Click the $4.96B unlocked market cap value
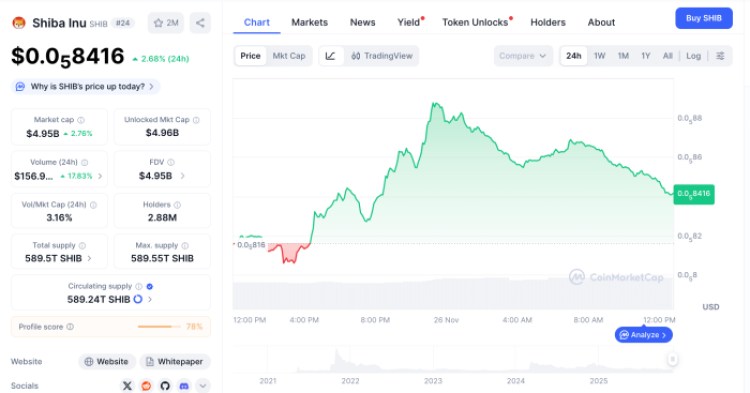The image size is (750, 393). point(162,133)
